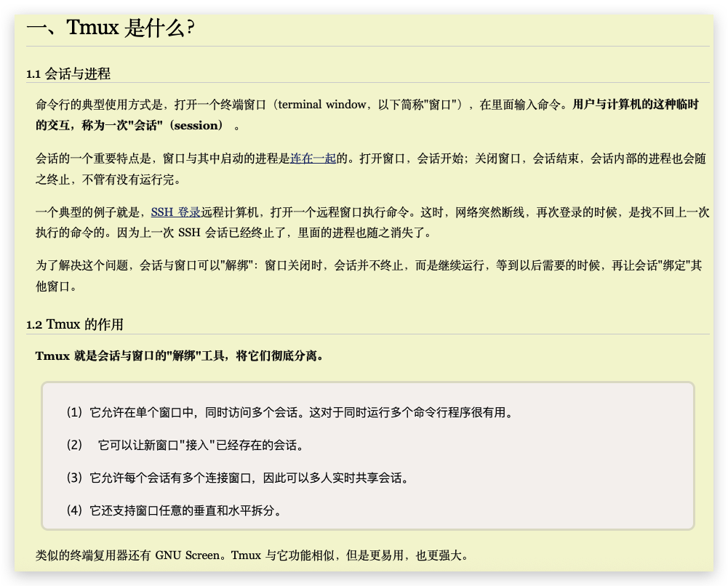Click bold sentence Tmux 就是会话与窗口的"解绑"工具
728x586 pixels.
pos(179,356)
